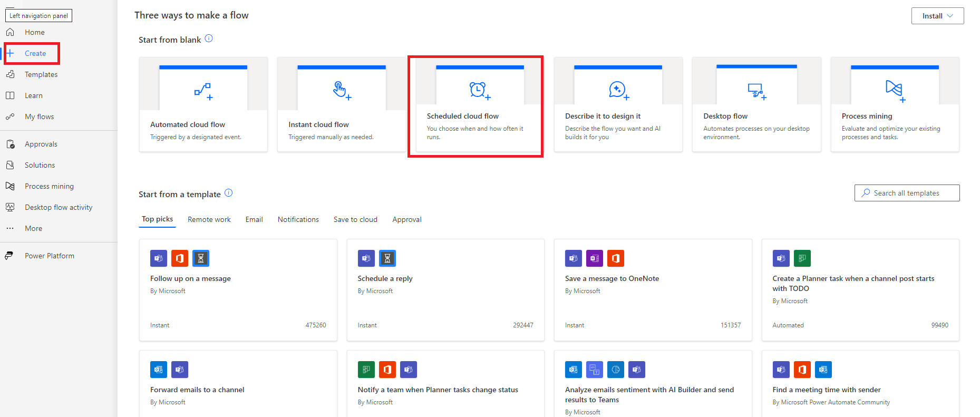Click Outlook icon on Forward emails to a channel
The width and height of the screenshot is (980, 417).
coord(159,370)
